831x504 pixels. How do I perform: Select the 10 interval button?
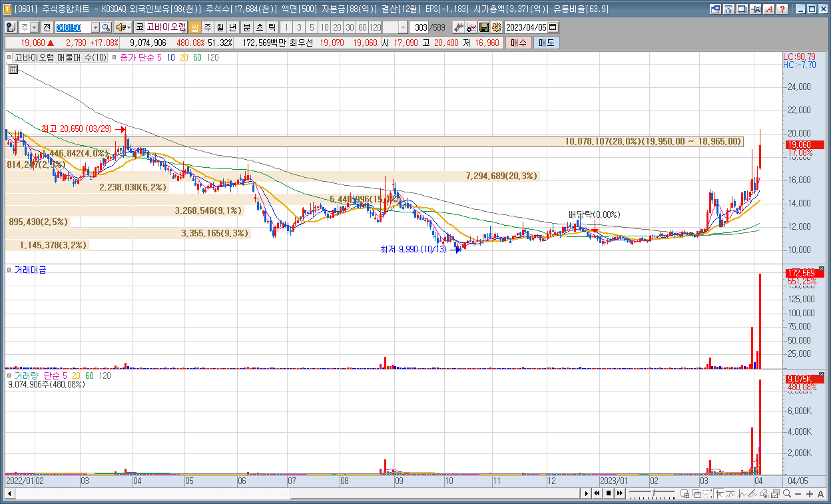(x=324, y=27)
